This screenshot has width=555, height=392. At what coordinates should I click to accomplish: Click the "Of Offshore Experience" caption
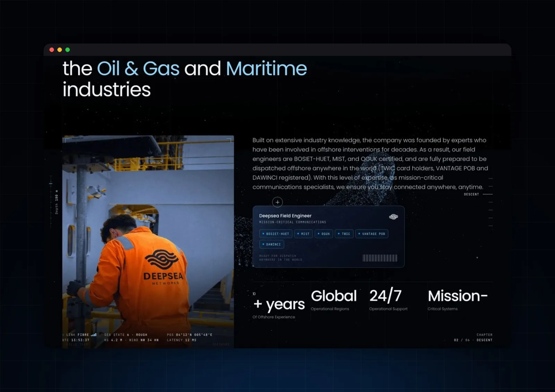[274, 317]
